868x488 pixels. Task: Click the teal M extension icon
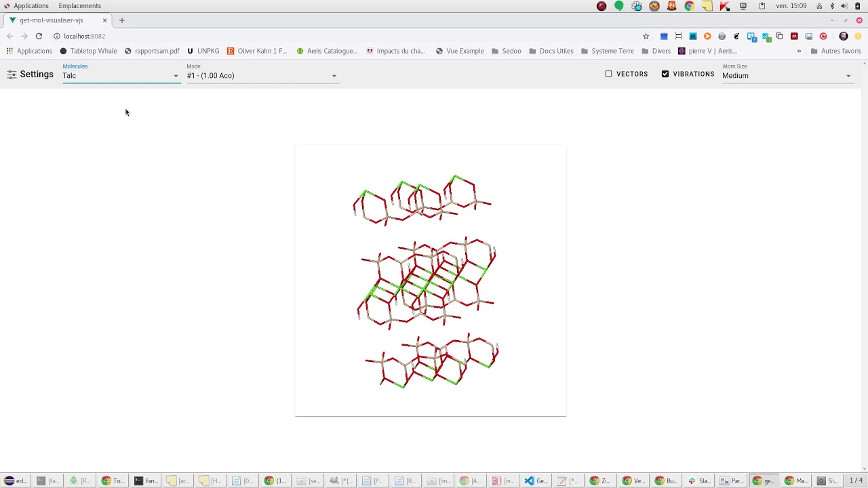[692, 36]
